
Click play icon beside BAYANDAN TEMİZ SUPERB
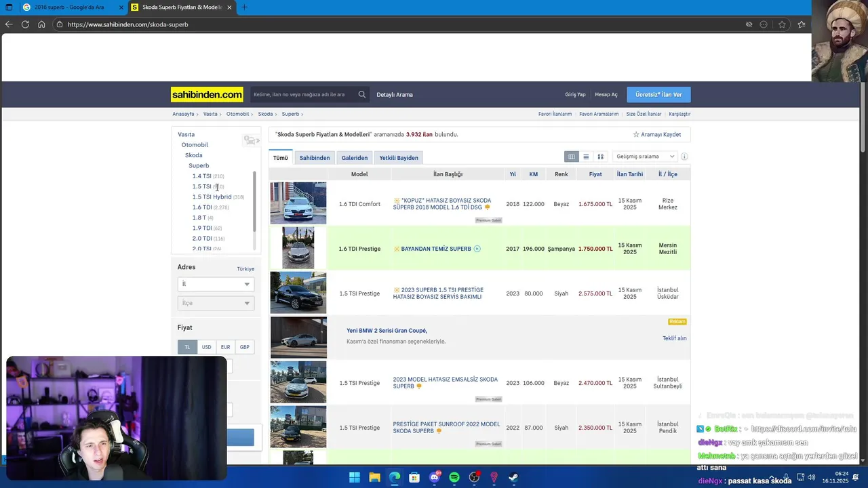click(477, 249)
